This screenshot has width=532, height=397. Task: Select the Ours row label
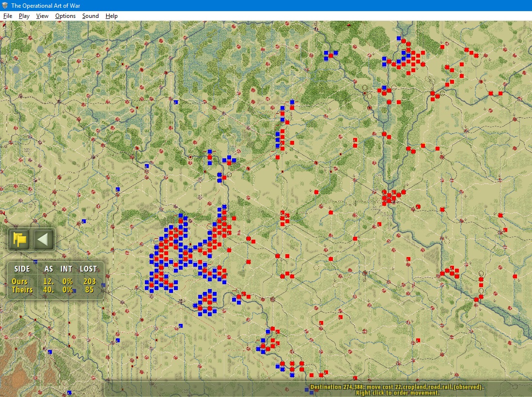19,281
